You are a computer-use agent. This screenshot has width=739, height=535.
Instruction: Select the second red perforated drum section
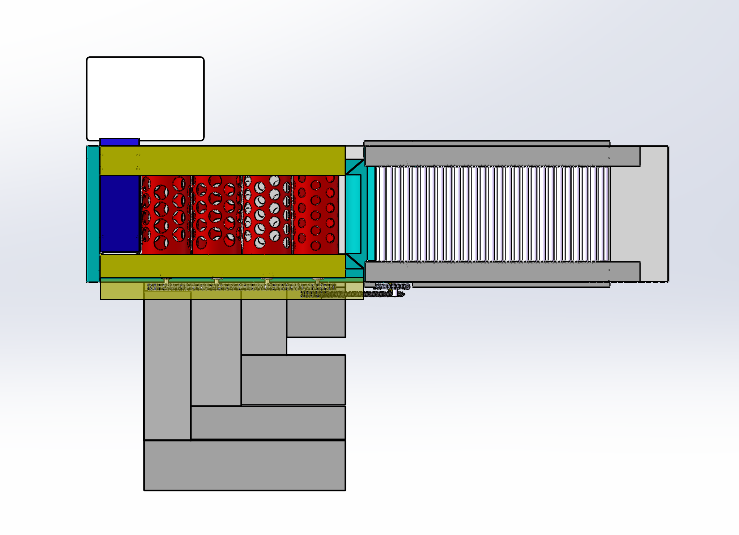point(217,214)
